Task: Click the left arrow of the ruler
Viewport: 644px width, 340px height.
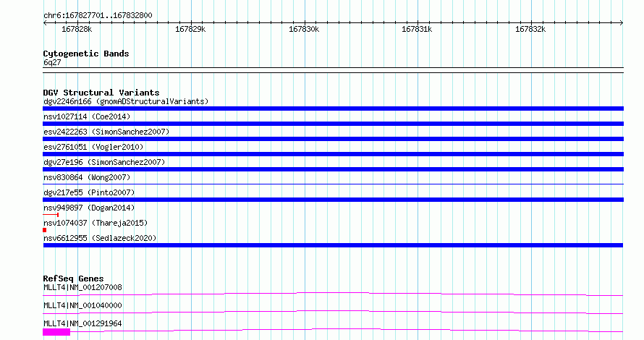Action: click(x=45, y=23)
